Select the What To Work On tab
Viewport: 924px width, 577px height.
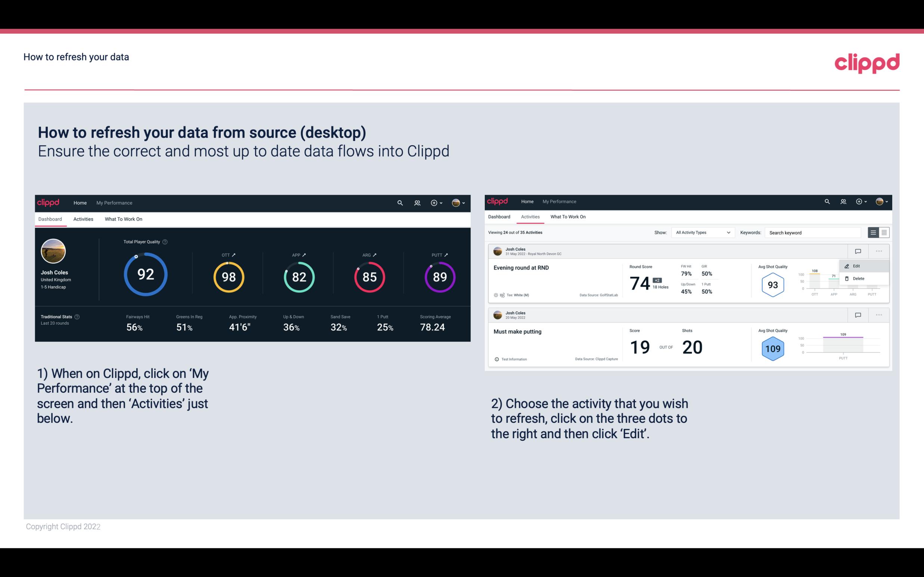tap(123, 219)
